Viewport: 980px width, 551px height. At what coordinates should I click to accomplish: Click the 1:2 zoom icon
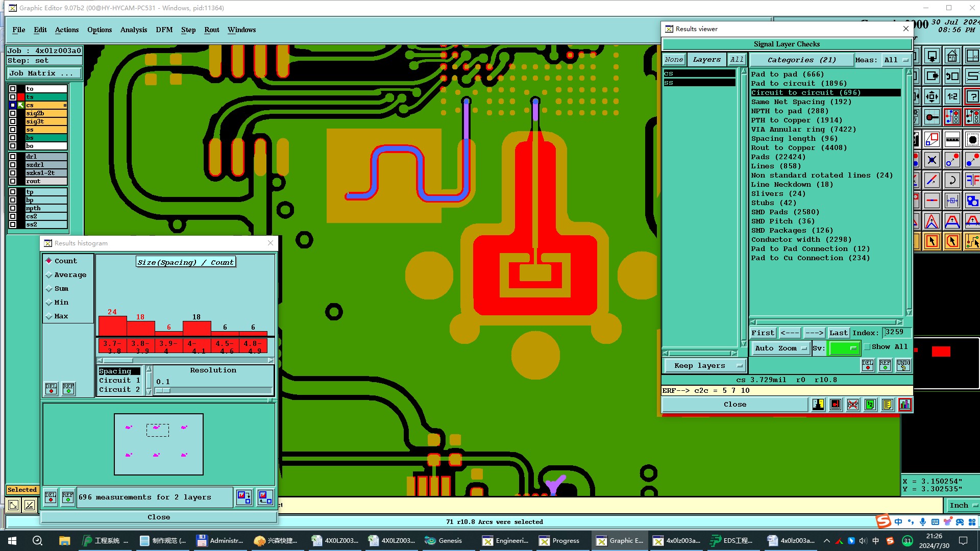coord(952,96)
